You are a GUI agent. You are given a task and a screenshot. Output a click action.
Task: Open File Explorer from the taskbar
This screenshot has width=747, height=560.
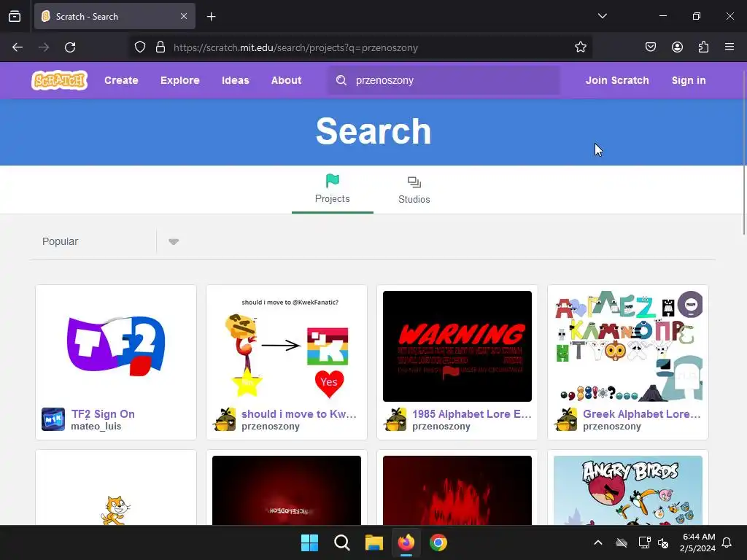(374, 542)
